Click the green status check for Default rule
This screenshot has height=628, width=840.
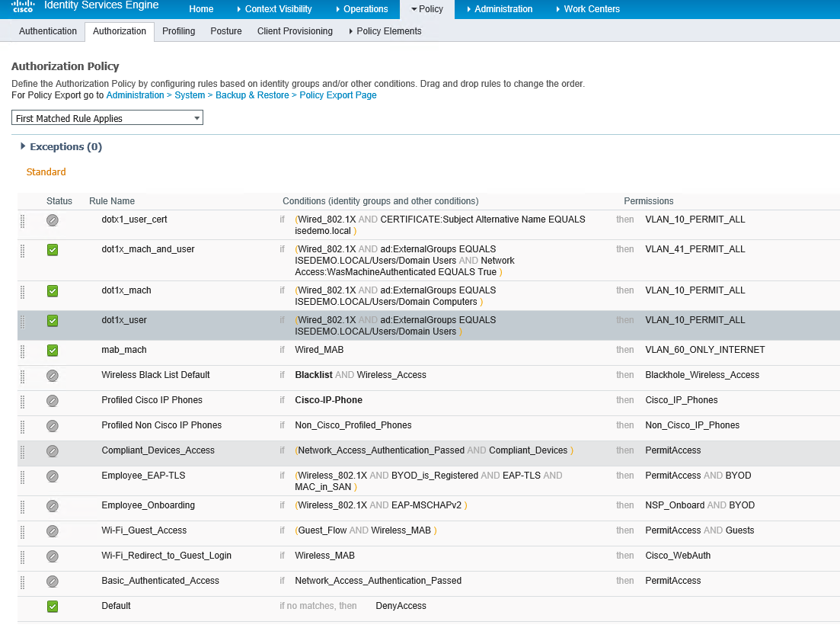[53, 607]
